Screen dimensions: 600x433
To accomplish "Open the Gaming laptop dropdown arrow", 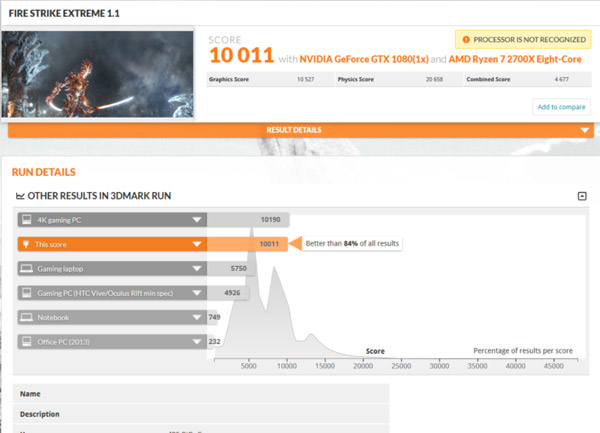I will coord(196,268).
